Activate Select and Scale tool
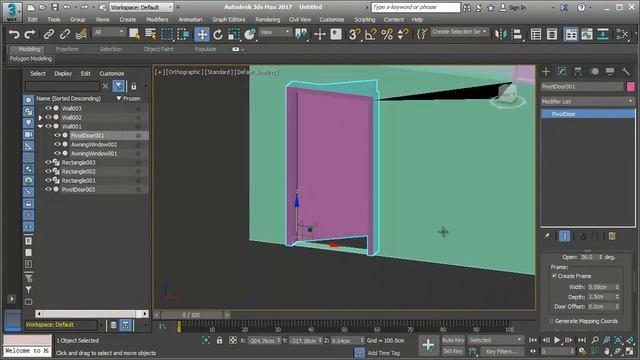 pos(233,34)
